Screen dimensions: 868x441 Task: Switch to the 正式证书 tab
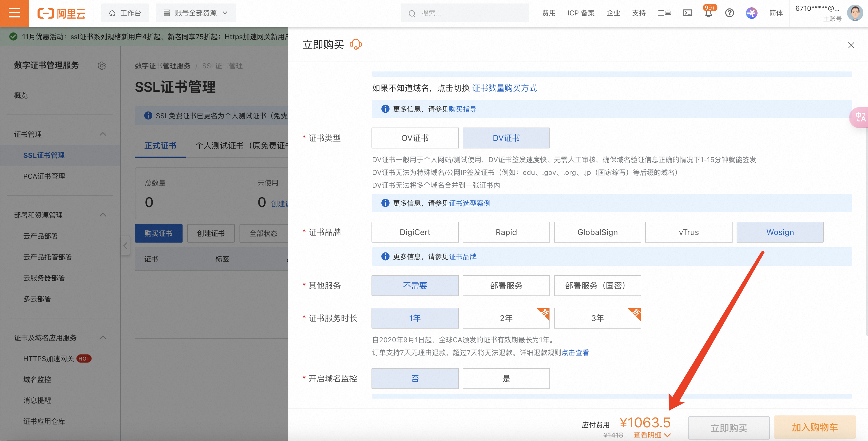point(160,146)
